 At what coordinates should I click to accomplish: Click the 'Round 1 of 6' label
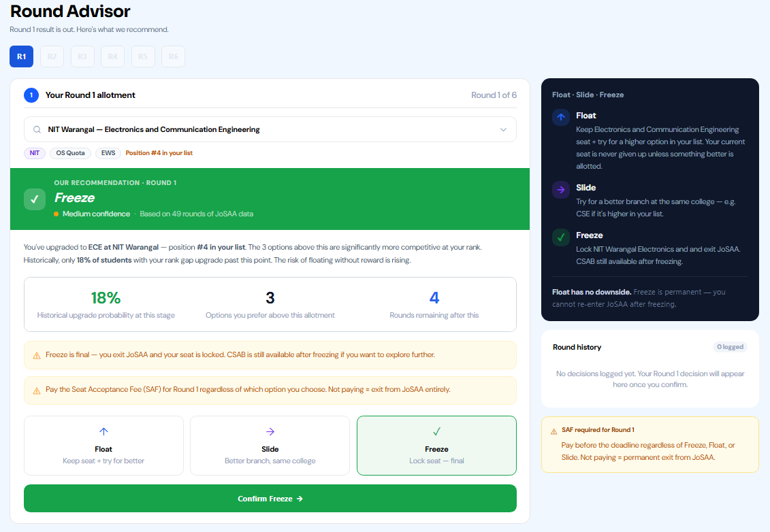pyautogui.click(x=494, y=95)
